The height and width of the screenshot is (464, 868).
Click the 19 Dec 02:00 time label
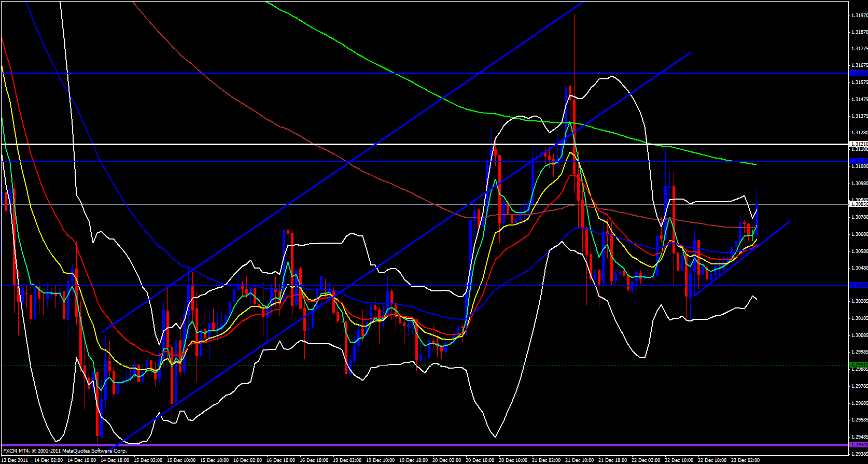[x=347, y=460]
